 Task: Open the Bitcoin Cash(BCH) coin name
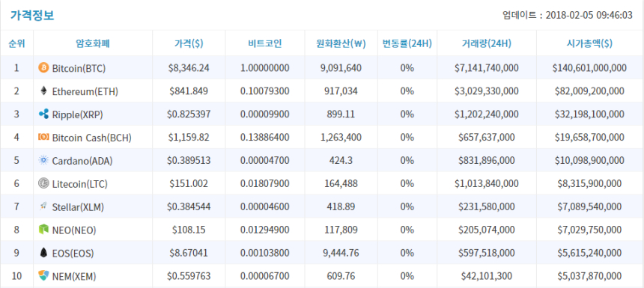tap(92, 138)
